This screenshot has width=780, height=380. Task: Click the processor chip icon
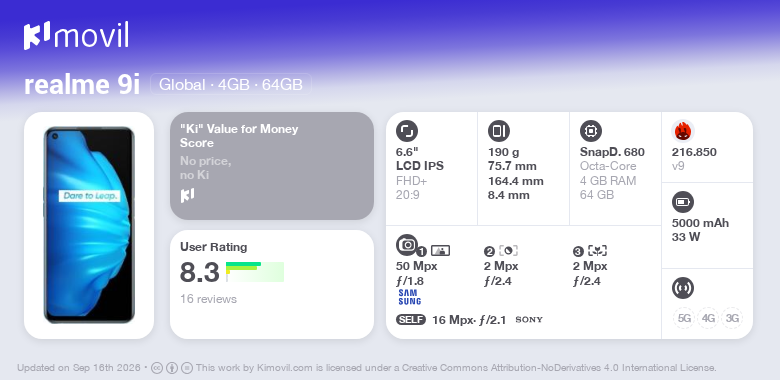click(591, 131)
